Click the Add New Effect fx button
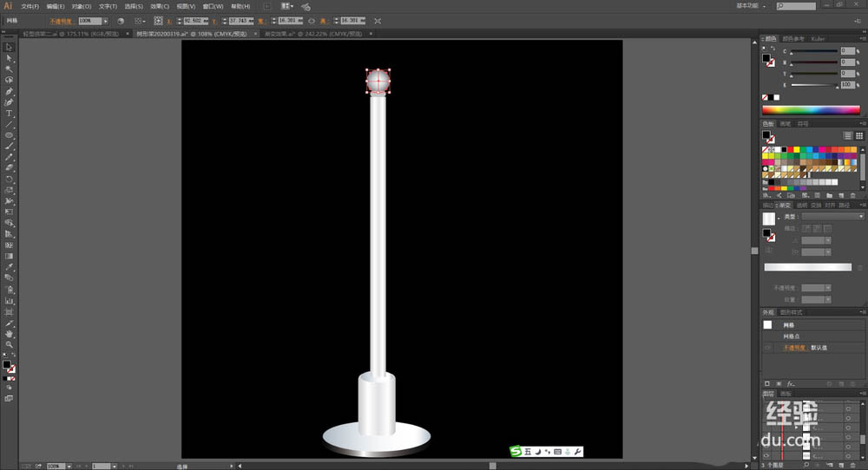Viewport: 868px width, 470px height. pyautogui.click(x=791, y=384)
